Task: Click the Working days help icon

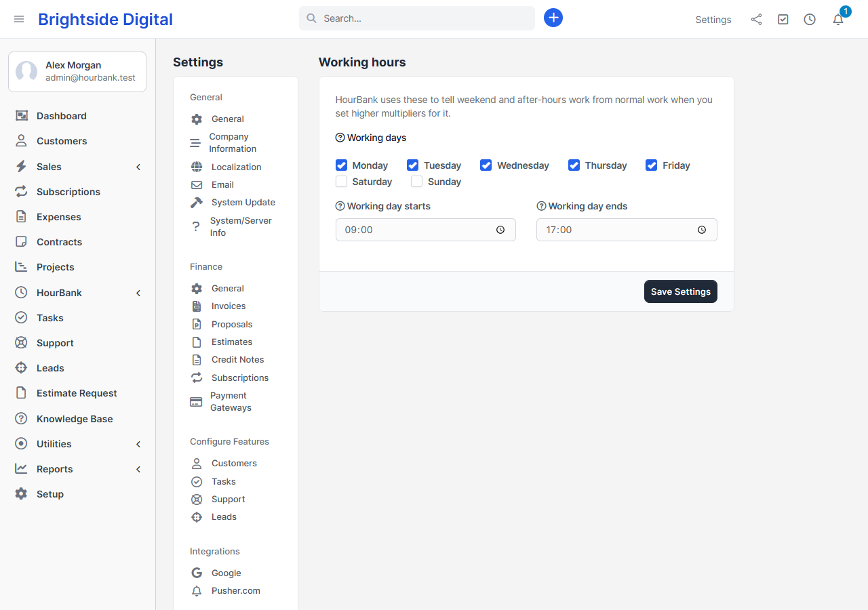Action: click(x=340, y=138)
